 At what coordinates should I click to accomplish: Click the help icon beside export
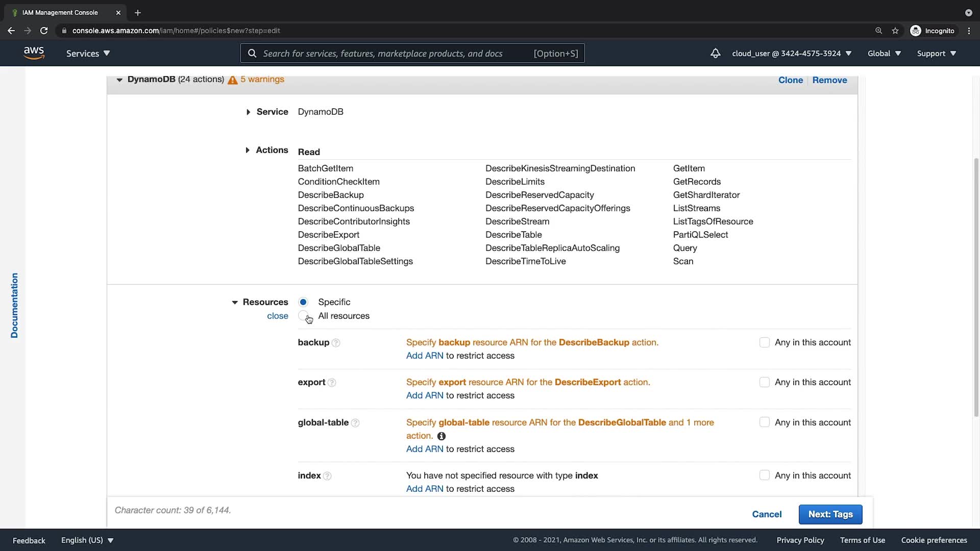pyautogui.click(x=332, y=383)
